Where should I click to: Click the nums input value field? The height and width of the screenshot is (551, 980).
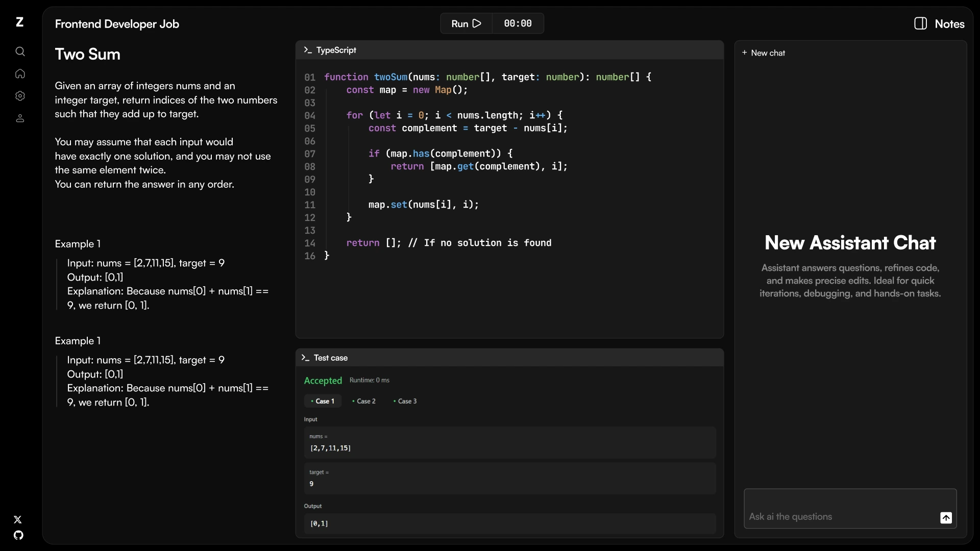[509, 448]
